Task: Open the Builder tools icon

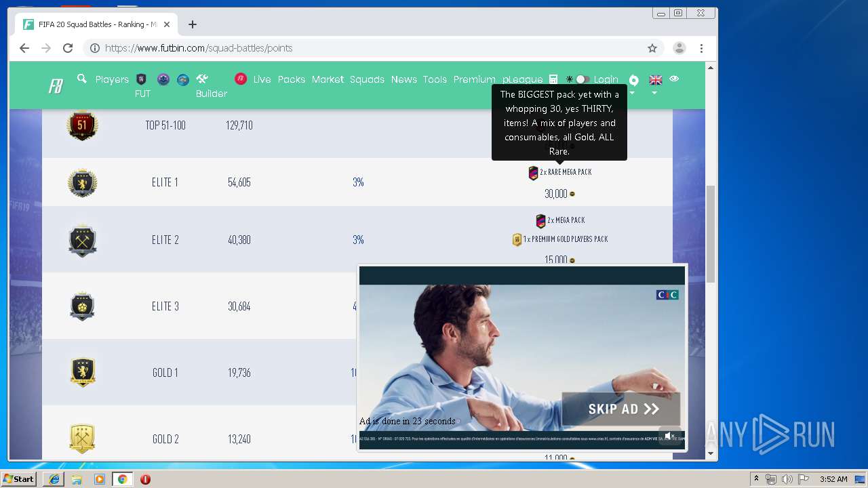Action: point(202,79)
